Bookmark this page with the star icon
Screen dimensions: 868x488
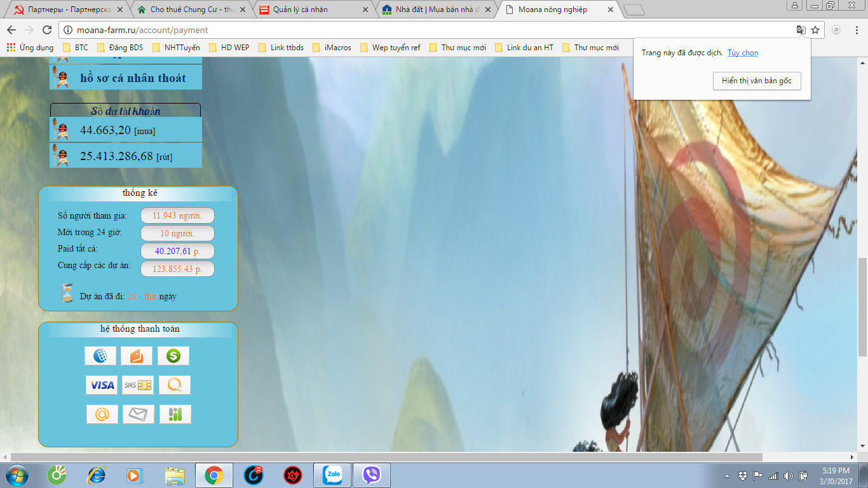click(815, 30)
